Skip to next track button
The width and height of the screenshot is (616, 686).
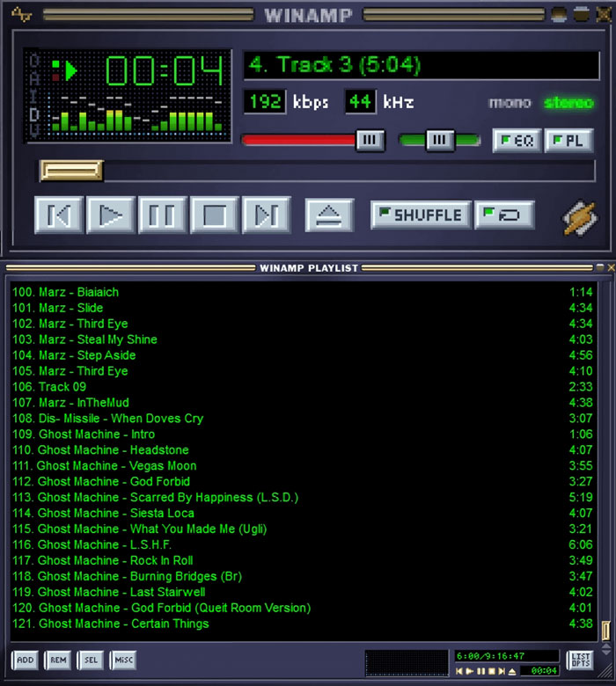pos(267,215)
